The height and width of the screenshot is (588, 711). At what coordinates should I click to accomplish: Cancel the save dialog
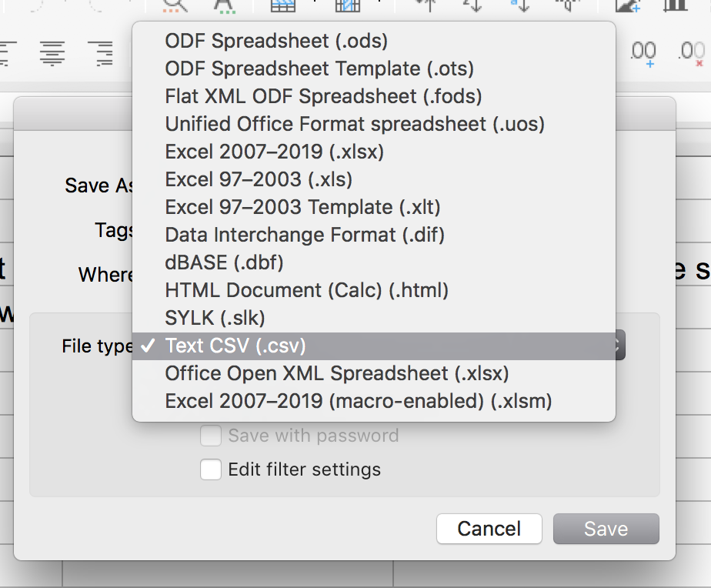pyautogui.click(x=489, y=529)
